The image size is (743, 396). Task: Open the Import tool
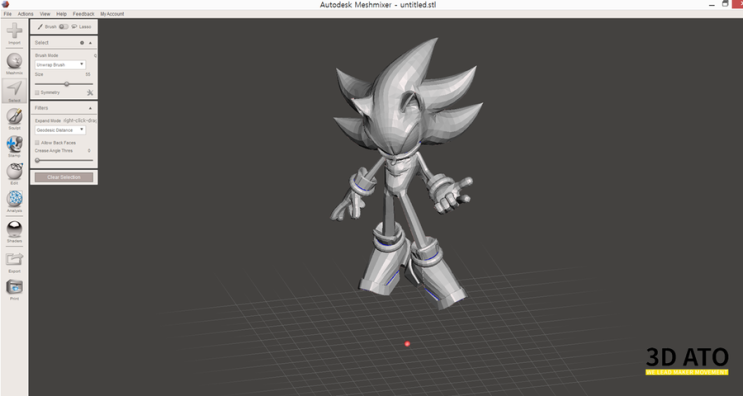(14, 31)
